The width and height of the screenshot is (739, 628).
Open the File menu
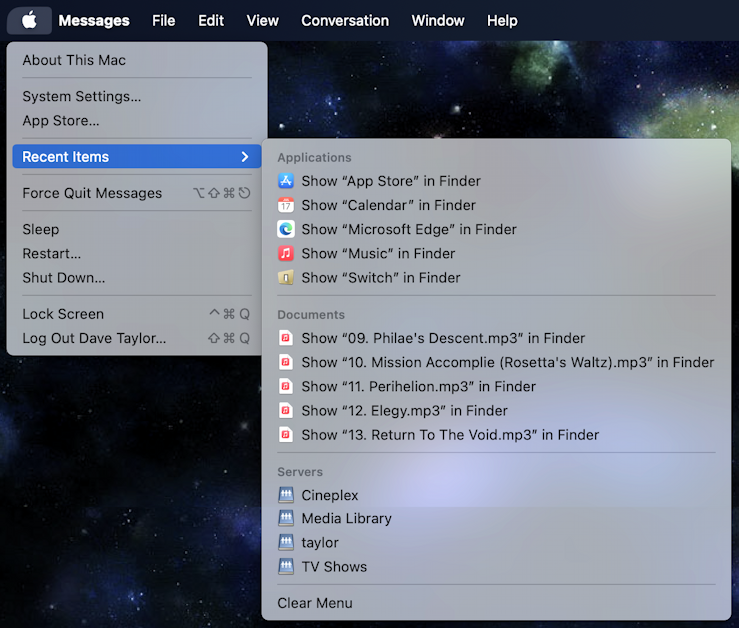pos(164,20)
